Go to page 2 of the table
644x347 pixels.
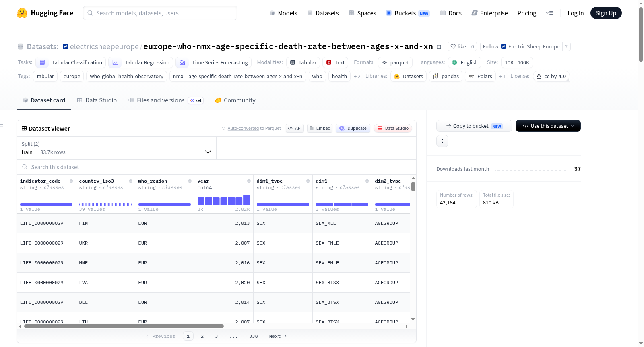202,336
